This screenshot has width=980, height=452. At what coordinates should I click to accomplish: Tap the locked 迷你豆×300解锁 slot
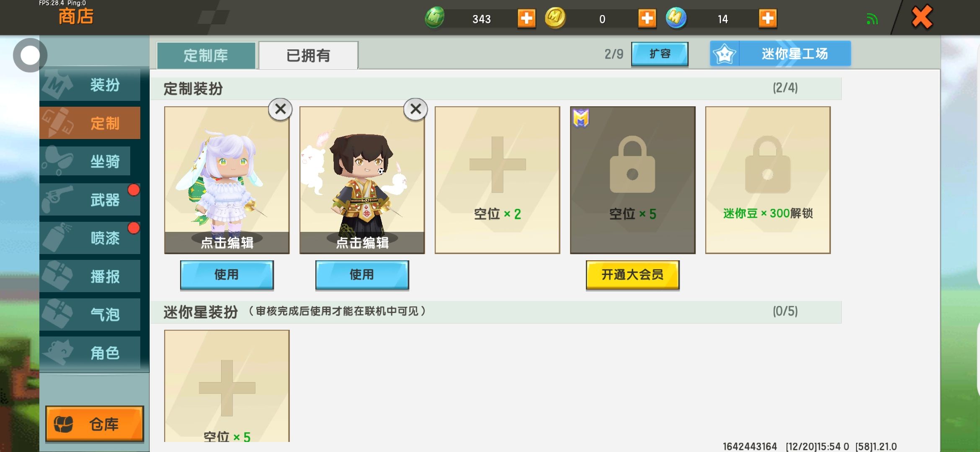pyautogui.click(x=768, y=180)
